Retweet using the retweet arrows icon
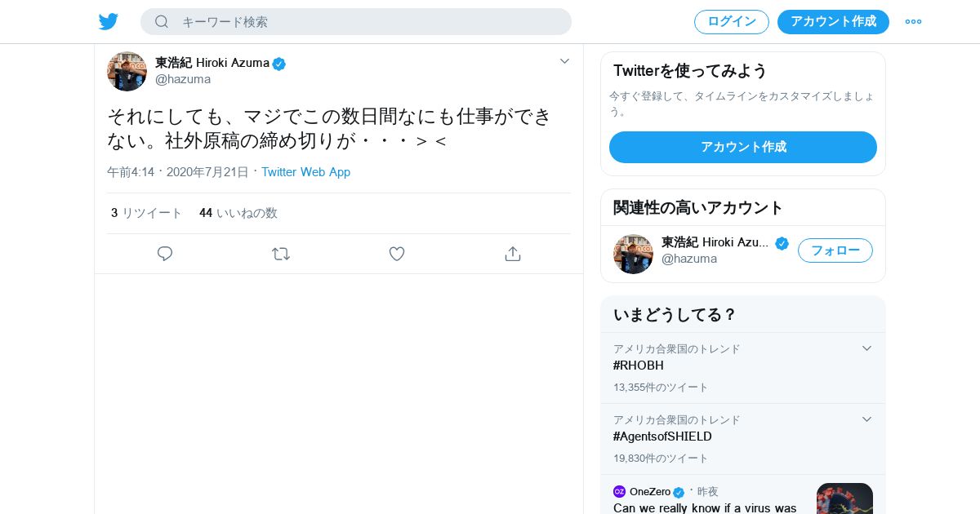This screenshot has height=514, width=980. [x=281, y=254]
